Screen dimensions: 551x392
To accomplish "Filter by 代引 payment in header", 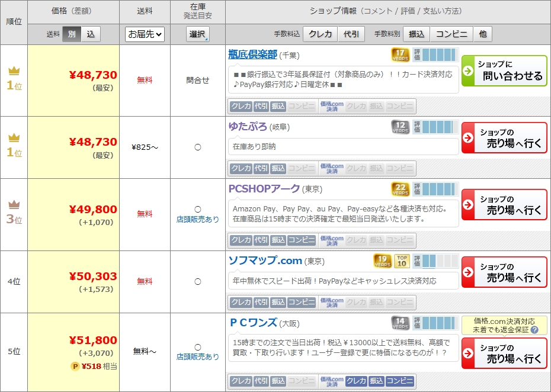I will tap(351, 34).
